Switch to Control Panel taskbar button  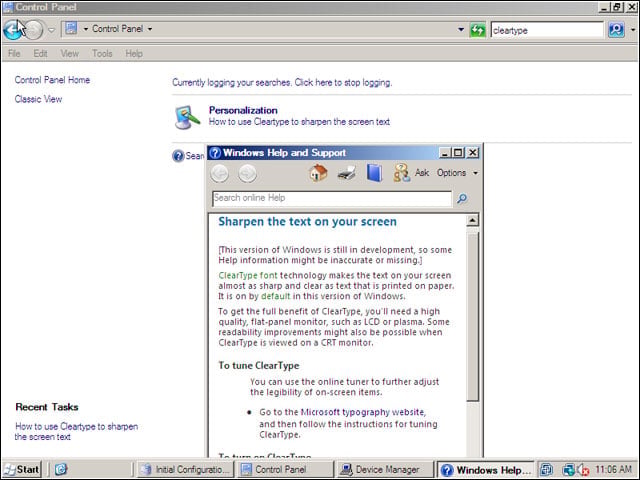point(284,469)
